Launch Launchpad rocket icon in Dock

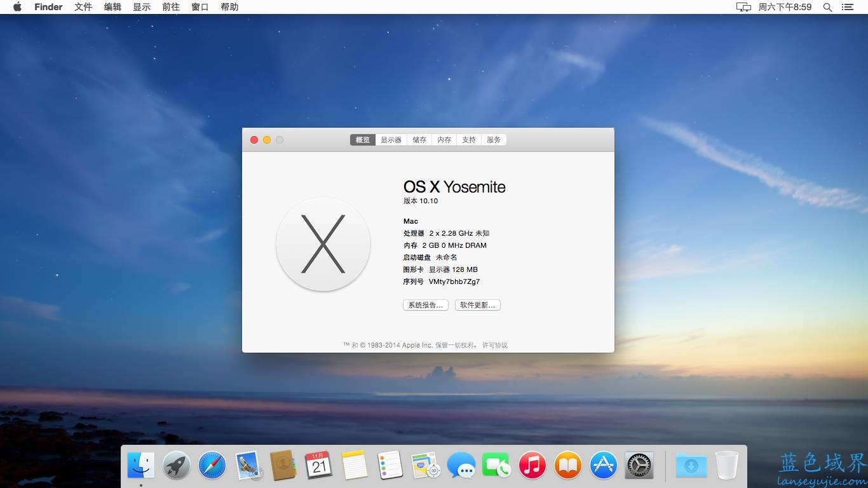177,465
